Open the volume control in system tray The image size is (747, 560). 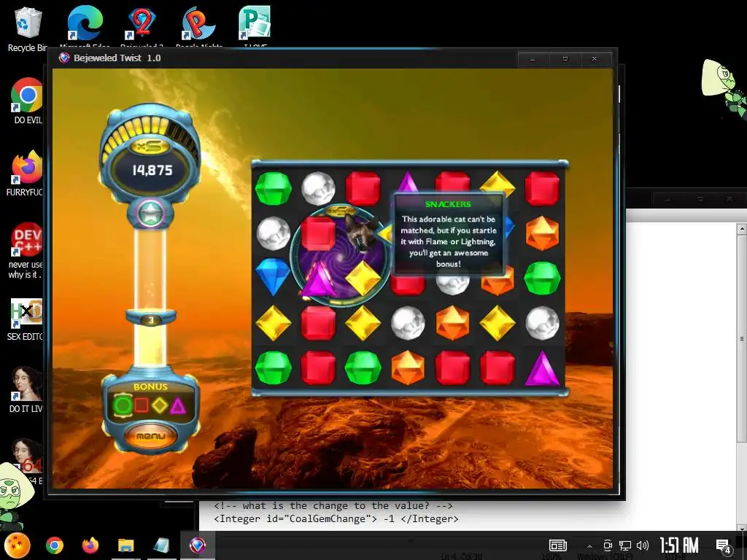[642, 545]
